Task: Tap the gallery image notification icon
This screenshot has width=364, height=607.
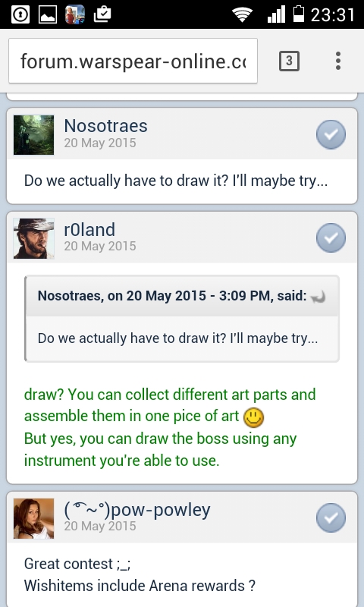Action: click(x=48, y=14)
